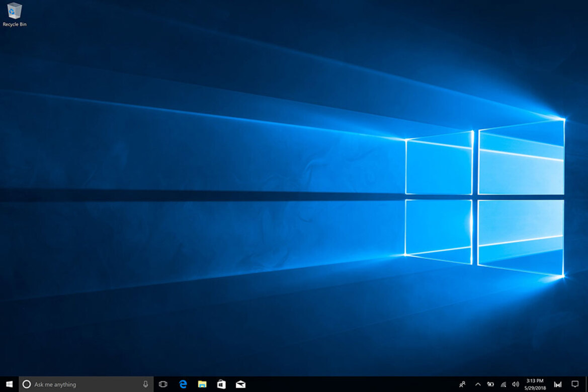
Task: Open the Windows Start menu
Action: (x=10, y=384)
